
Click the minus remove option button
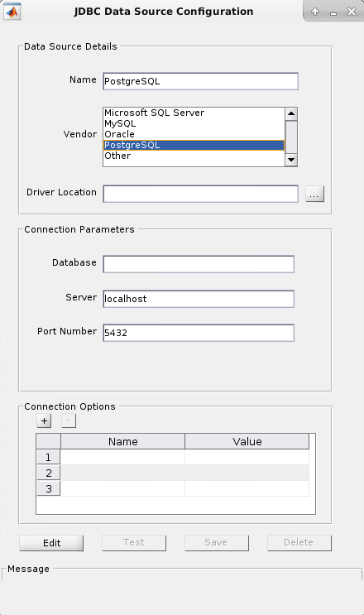pyautogui.click(x=69, y=420)
